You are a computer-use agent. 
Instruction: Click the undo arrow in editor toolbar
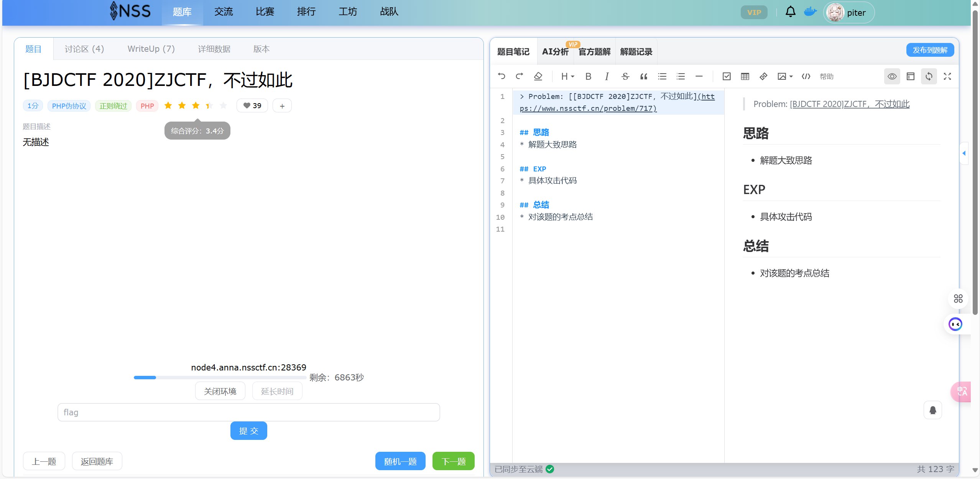click(501, 76)
